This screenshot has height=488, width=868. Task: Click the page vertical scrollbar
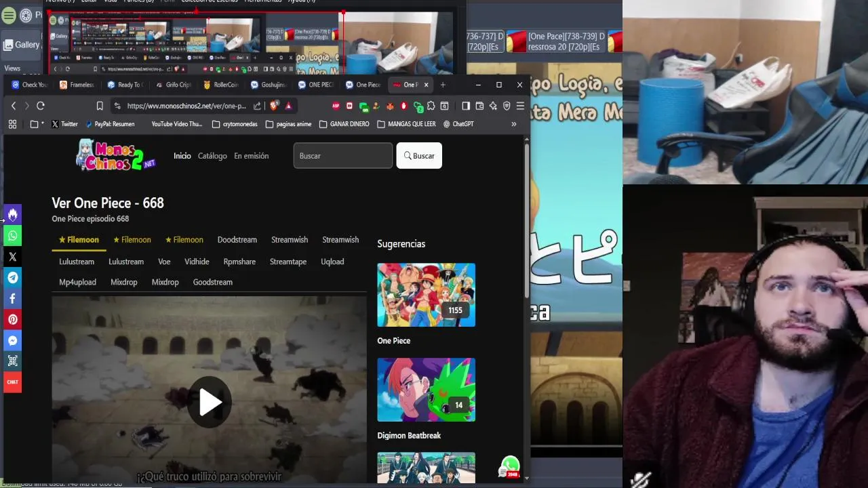click(527, 220)
